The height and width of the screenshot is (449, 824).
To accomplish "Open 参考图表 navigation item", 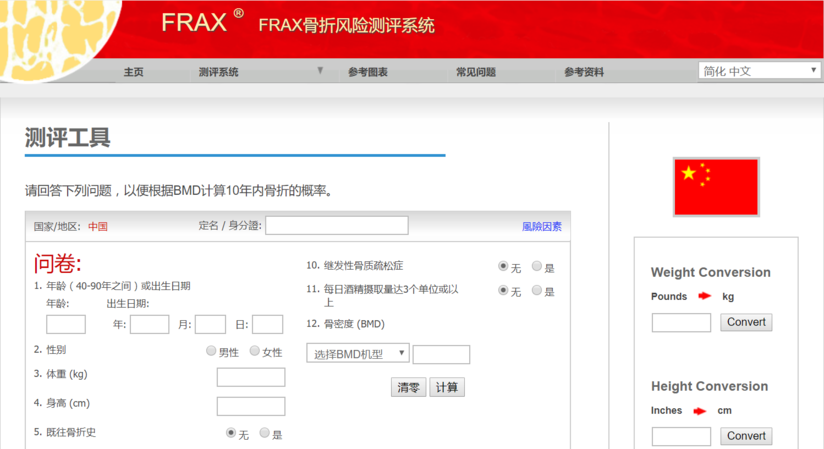I will 367,72.
